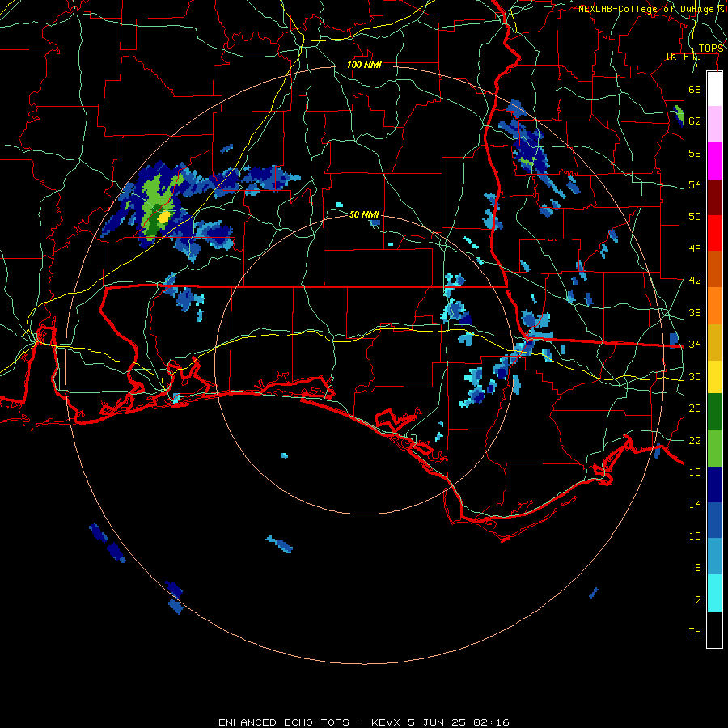
Task: Click the yellow highest echo top core
Action: pos(163,218)
